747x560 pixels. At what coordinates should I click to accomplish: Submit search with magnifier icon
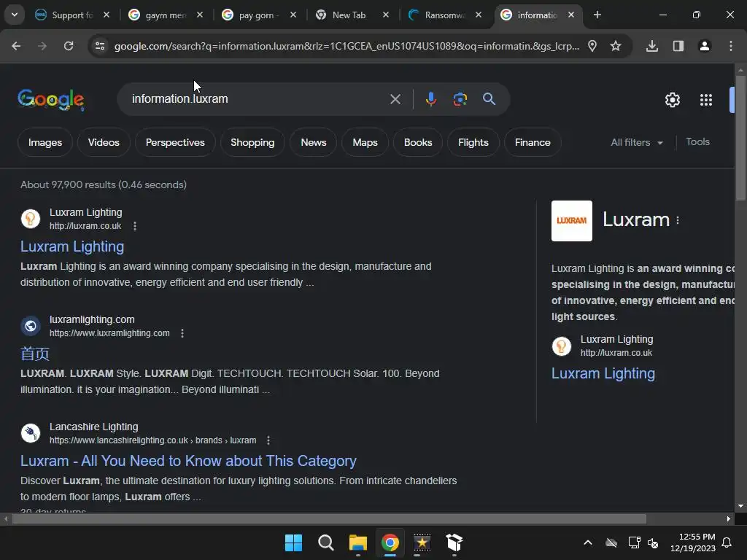point(489,99)
